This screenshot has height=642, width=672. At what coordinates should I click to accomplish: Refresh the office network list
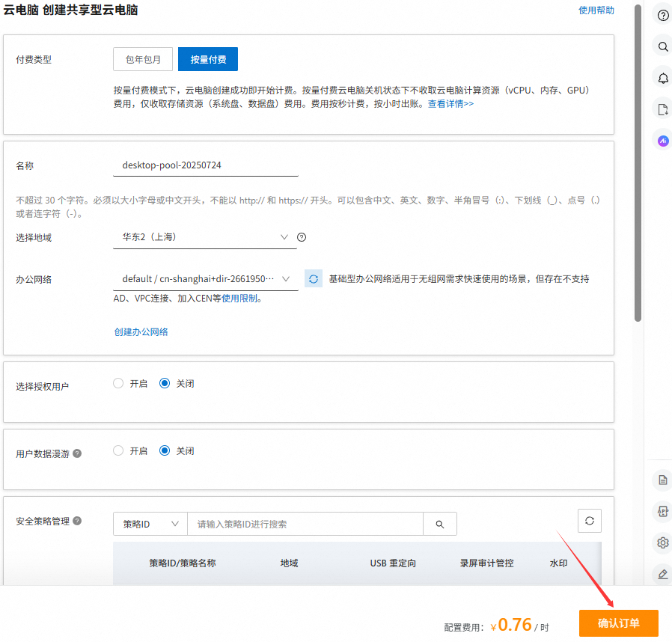tap(314, 279)
